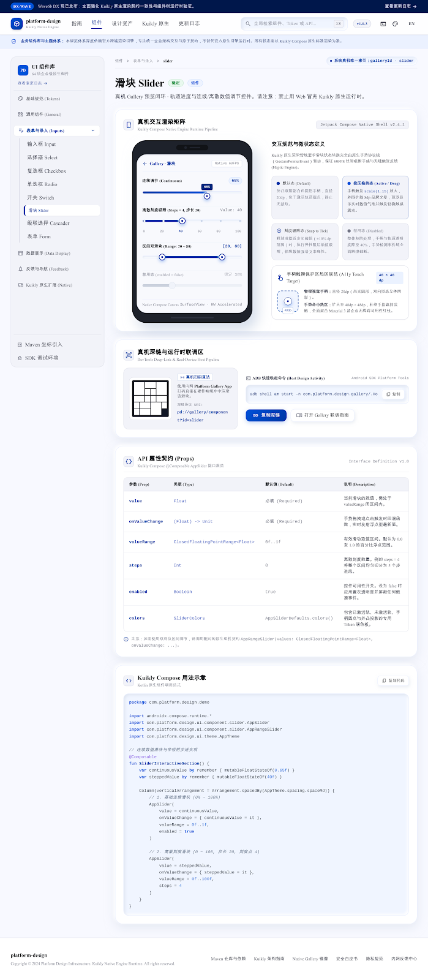The width and height of the screenshot is (428, 980).
Task: Switch to the 更新日志 tab
Action: (189, 23)
